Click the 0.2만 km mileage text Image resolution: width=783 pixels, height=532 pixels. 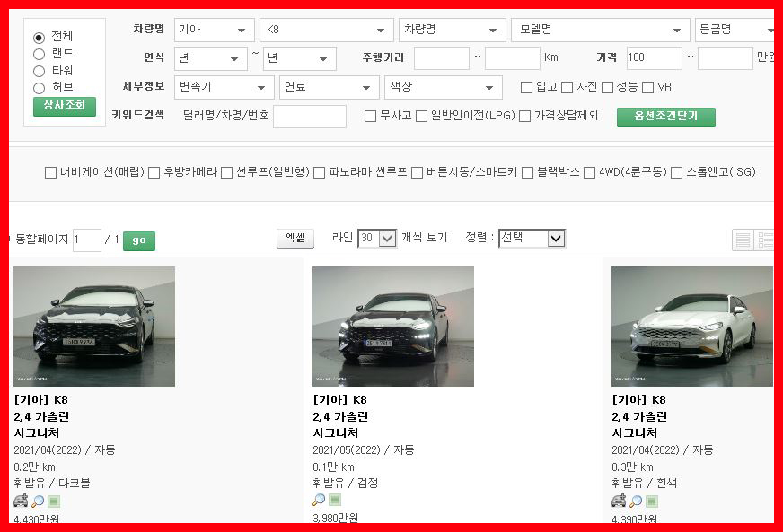pos(34,467)
